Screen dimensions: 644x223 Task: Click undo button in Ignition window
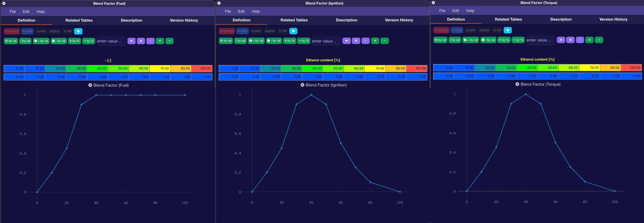click(242, 31)
